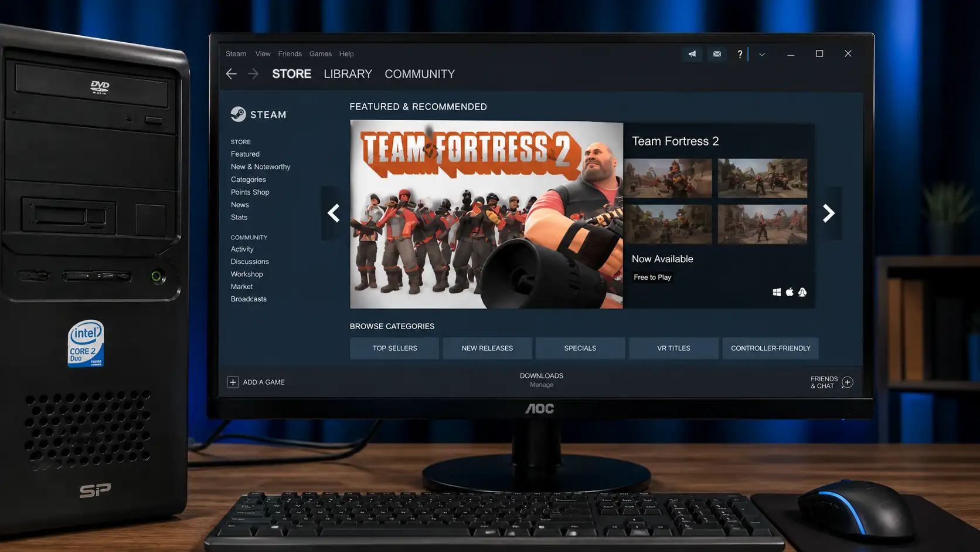Open the Help menu
Image resolution: width=980 pixels, height=552 pixels.
point(346,54)
